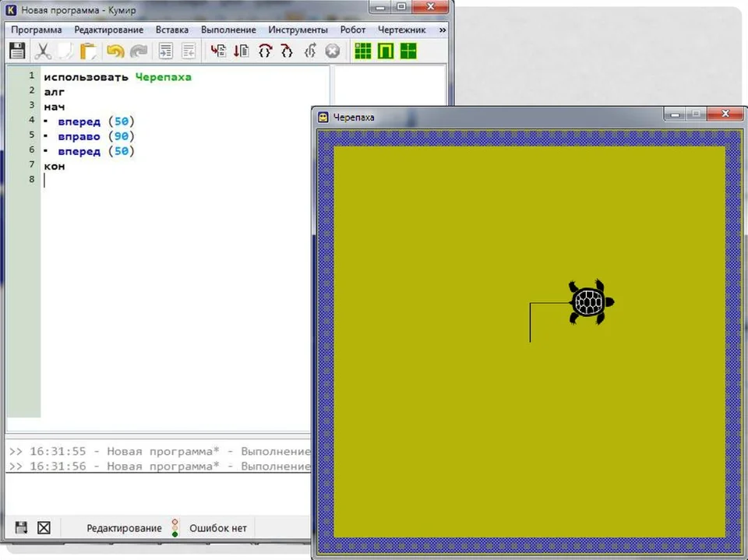
Task: Click the unindent lines toolbar icon
Action: coord(189,51)
